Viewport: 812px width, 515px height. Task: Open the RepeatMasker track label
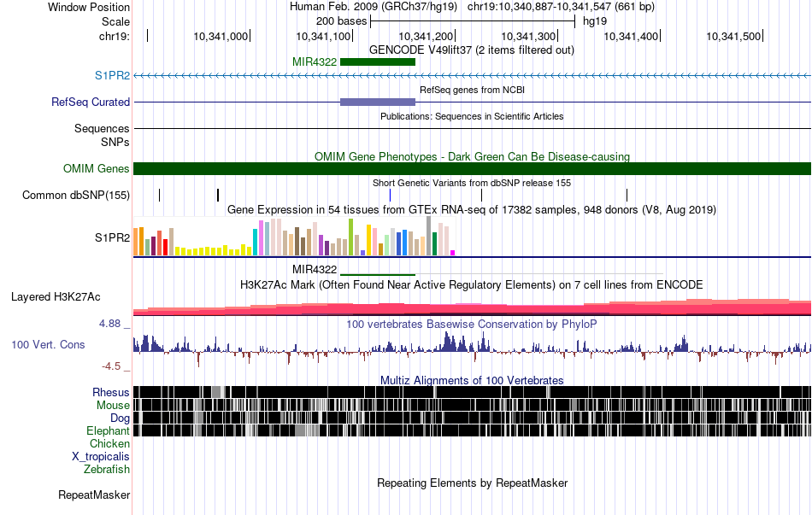pyautogui.click(x=94, y=495)
